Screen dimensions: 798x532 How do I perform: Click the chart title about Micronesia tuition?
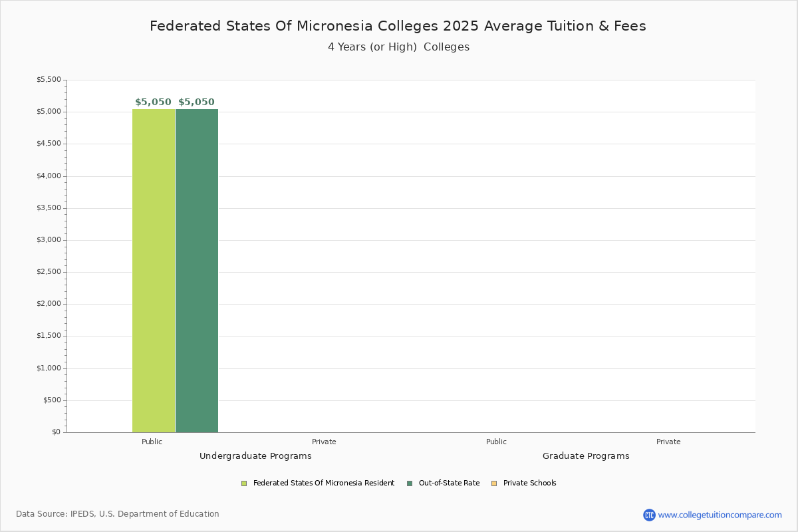[x=398, y=26]
